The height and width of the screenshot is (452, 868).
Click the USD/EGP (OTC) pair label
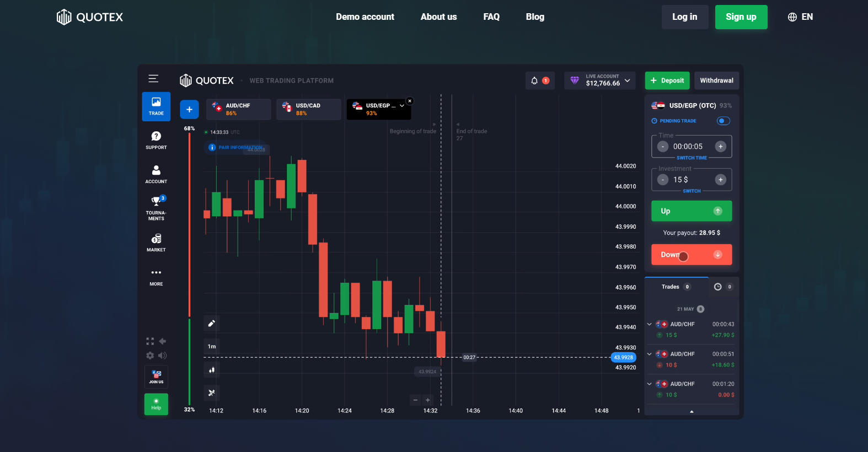(x=693, y=105)
